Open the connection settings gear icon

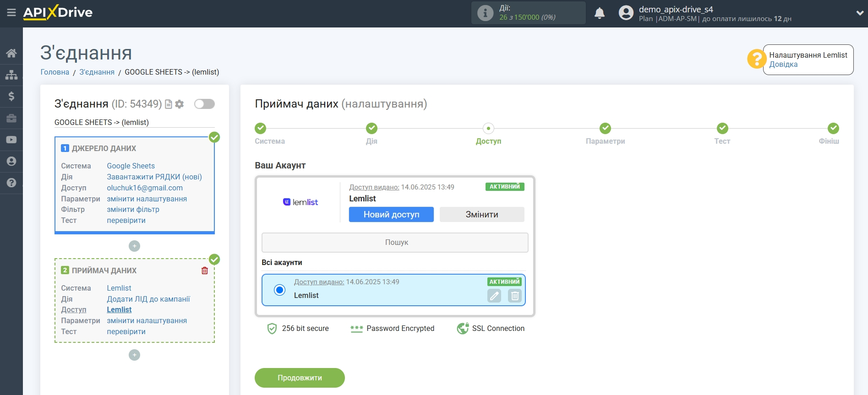[x=180, y=104]
